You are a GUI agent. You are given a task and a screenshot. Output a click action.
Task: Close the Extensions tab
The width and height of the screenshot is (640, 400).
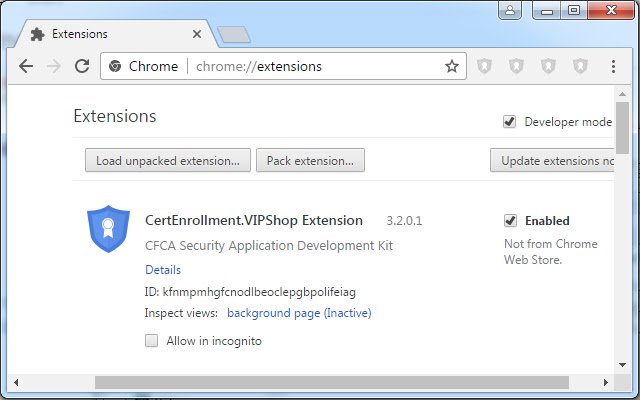197,34
